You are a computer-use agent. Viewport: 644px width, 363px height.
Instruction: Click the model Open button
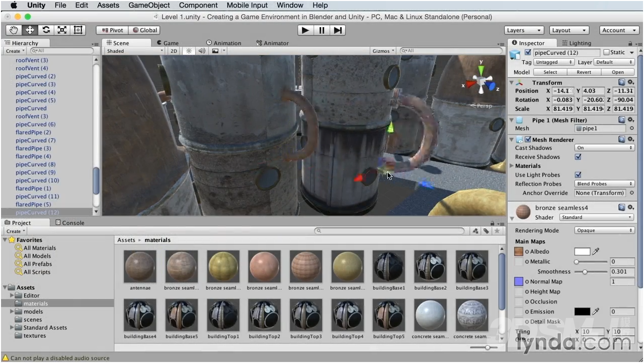(618, 72)
